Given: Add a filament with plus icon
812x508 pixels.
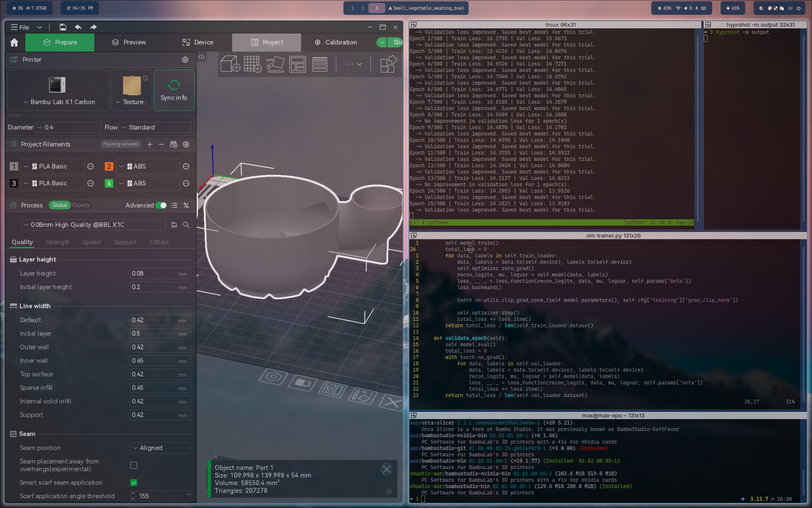Looking at the screenshot, I should (150, 144).
